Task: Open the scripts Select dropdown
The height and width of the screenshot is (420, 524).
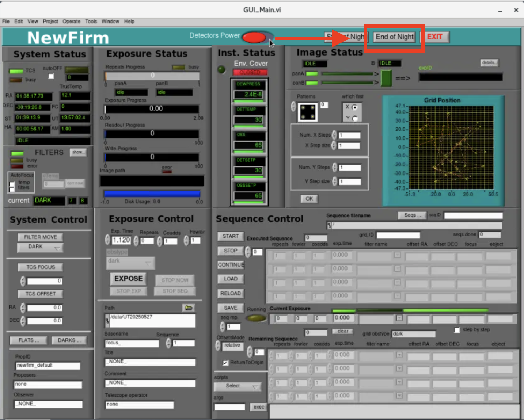Action: [x=237, y=386]
